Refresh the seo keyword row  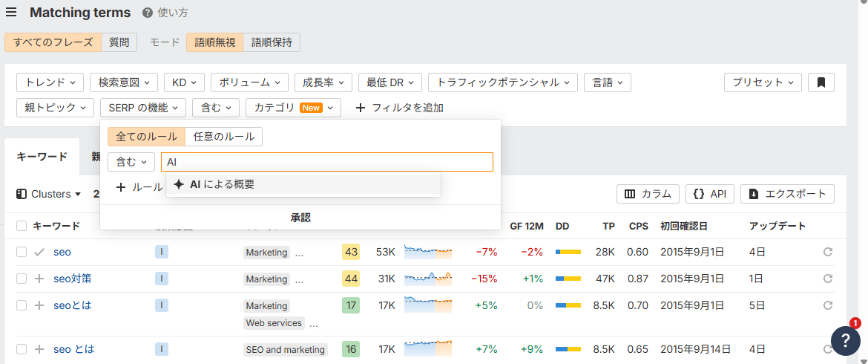pos(828,252)
